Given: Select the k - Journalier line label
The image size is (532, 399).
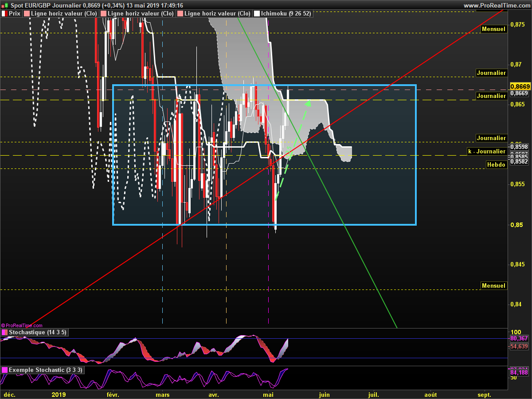Looking at the screenshot, I should pos(487,151).
